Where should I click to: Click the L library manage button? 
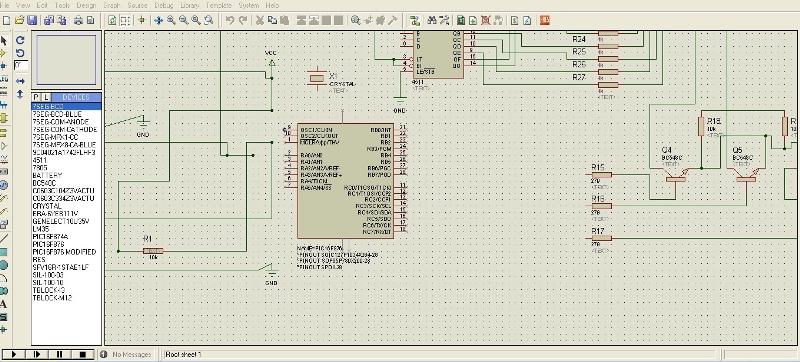pyautogui.click(x=45, y=97)
